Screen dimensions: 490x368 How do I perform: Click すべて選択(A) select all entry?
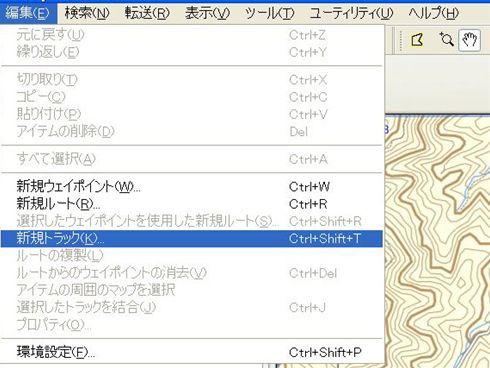click(x=192, y=159)
